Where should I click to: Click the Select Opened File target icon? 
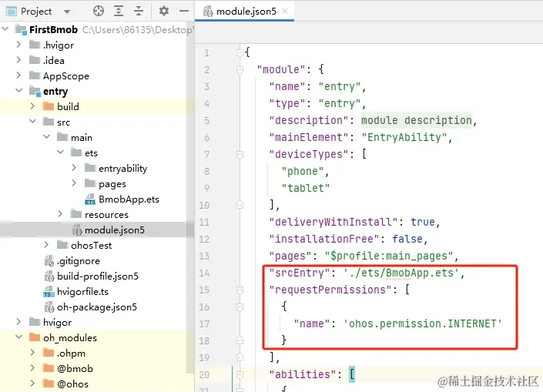[x=99, y=11]
